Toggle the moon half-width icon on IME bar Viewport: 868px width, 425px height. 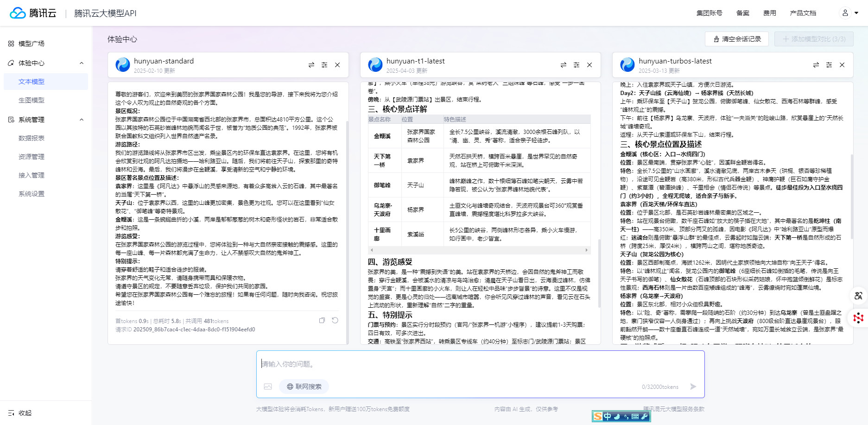click(617, 416)
